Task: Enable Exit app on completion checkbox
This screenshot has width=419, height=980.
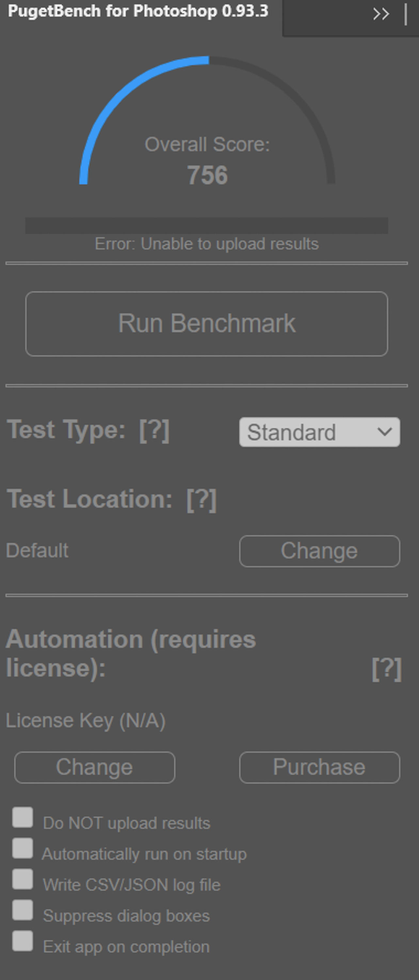Action: pos(23,941)
